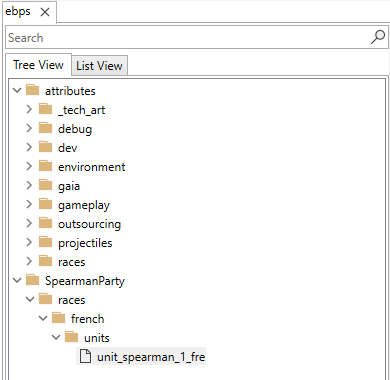Viewport: 390px width, 380px height.
Task: Click the search magnifier icon
Action: (x=378, y=37)
